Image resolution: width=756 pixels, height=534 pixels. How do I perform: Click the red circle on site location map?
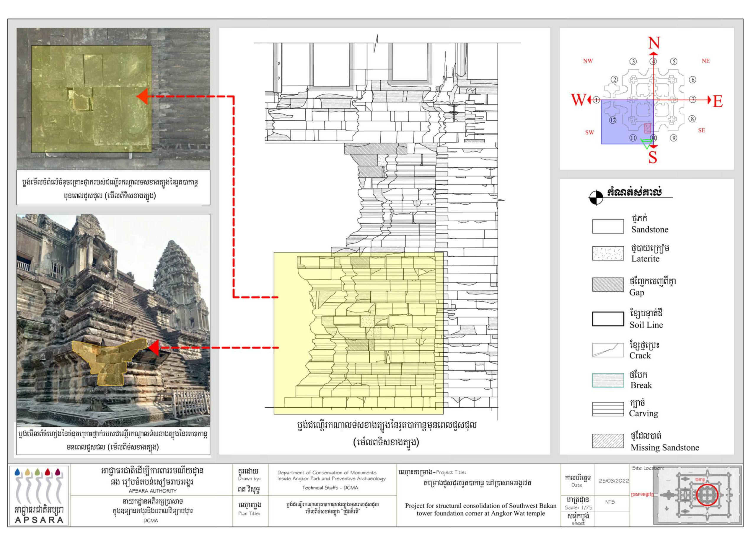click(x=707, y=495)
